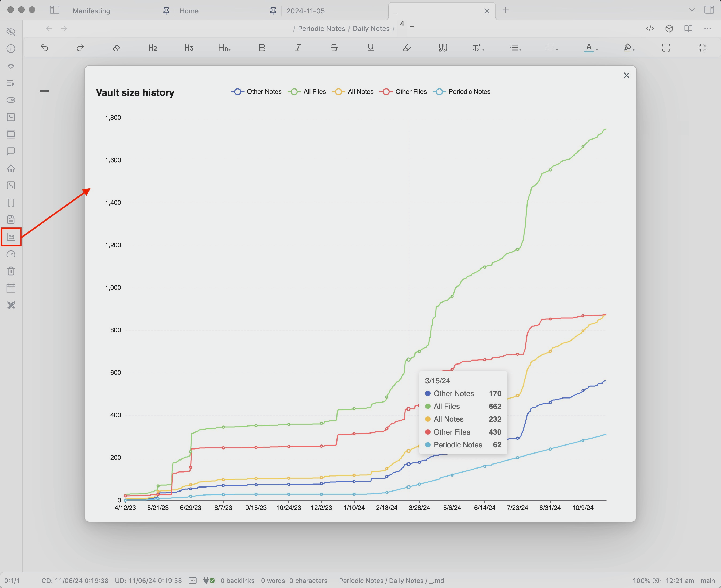Open the font color dropdown arrow
721x588 pixels.
click(x=597, y=49)
